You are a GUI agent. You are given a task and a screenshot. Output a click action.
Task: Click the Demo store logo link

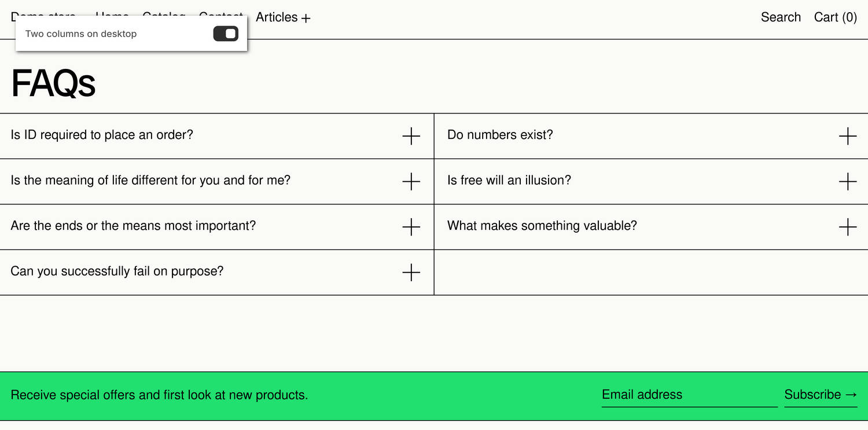(x=43, y=17)
